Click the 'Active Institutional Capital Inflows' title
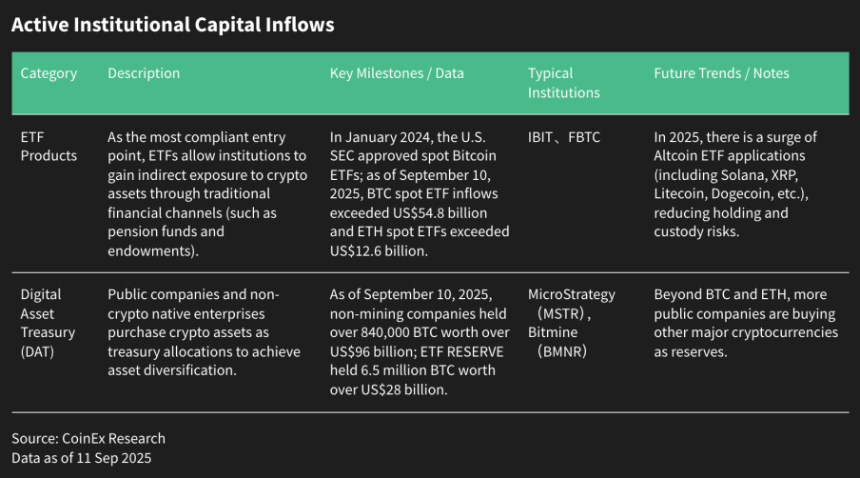 [172, 25]
